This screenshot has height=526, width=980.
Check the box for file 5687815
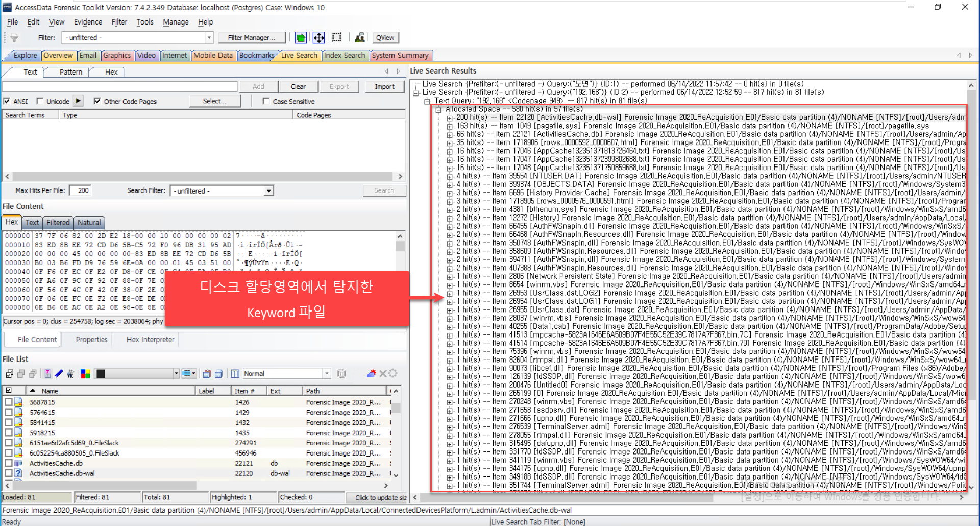pos(9,402)
